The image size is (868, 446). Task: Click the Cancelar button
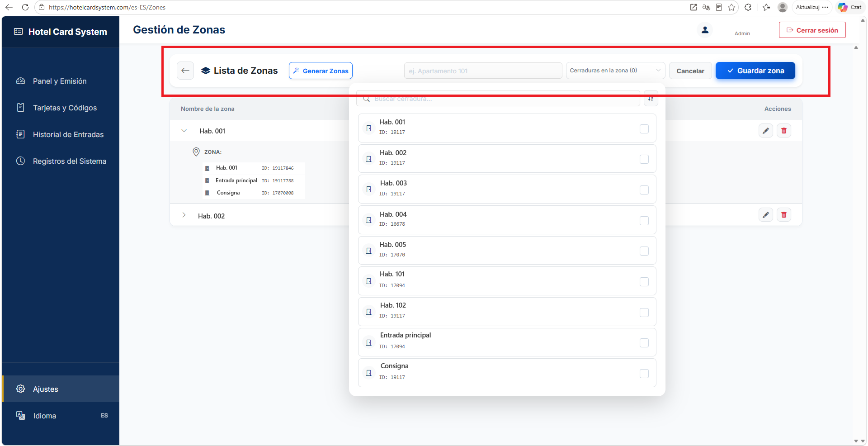coord(690,71)
